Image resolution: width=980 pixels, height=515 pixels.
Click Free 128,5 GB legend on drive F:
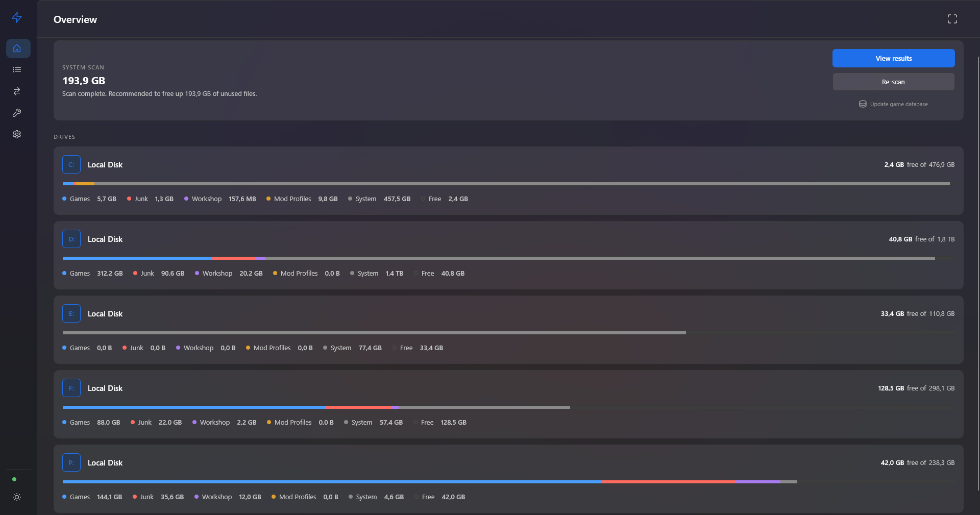(x=440, y=423)
